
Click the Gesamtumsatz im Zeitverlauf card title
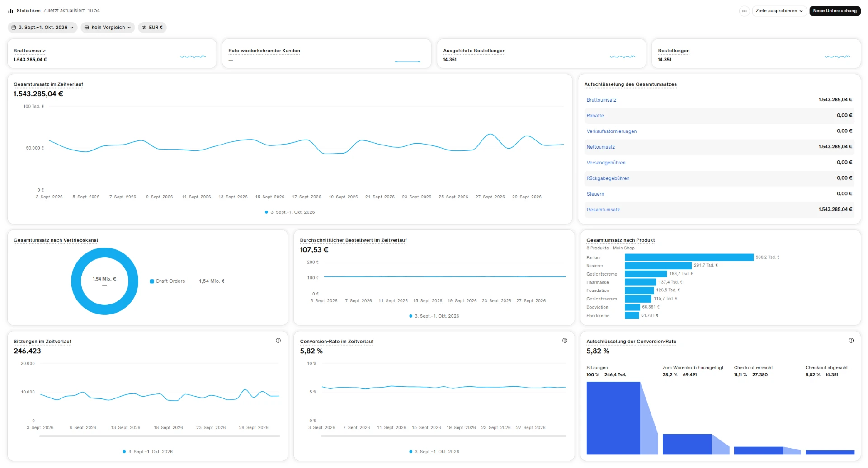tap(48, 84)
